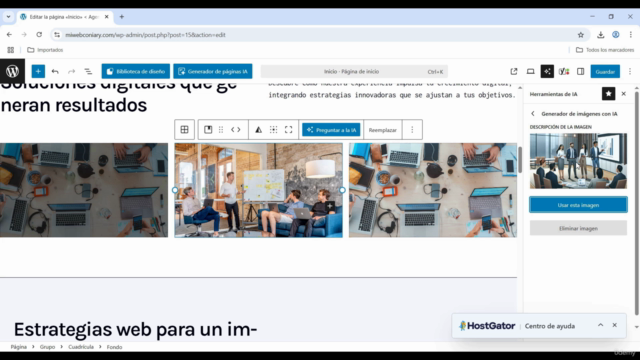Image resolution: width=640 pixels, height=360 pixels.
Task: Open the WordPress logo menu
Action: pyautogui.click(x=12, y=71)
